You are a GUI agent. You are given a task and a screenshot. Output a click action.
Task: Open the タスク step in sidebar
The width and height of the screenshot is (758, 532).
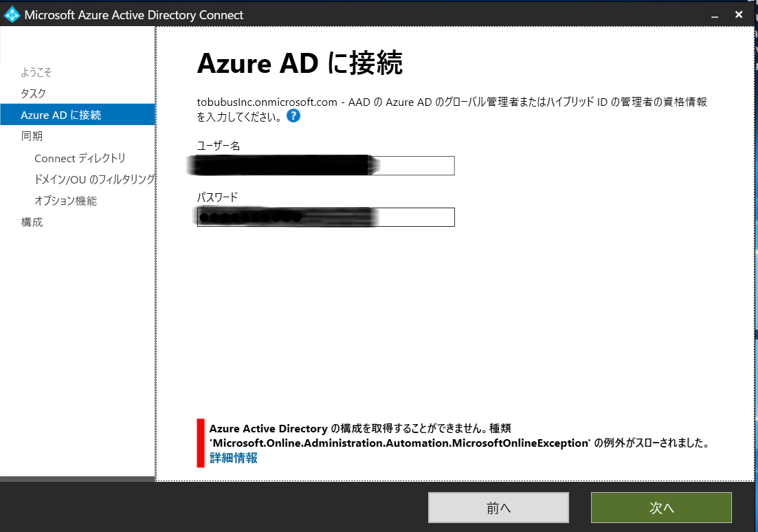tap(34, 93)
